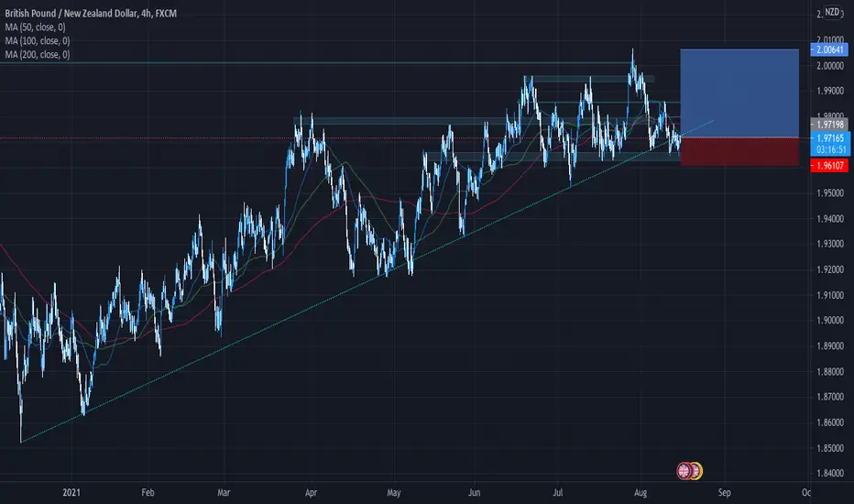Click the 1.92000 price axis label
This screenshot has height=504, width=854.
click(x=829, y=269)
